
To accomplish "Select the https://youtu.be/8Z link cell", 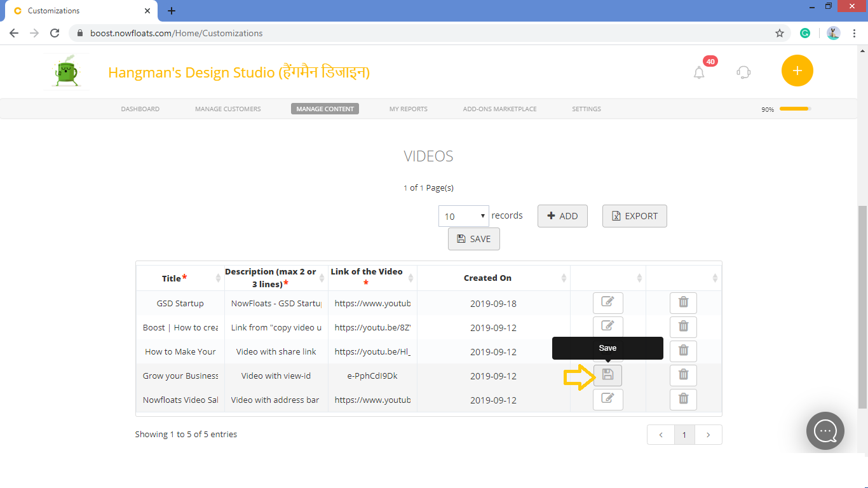I will [x=372, y=327].
